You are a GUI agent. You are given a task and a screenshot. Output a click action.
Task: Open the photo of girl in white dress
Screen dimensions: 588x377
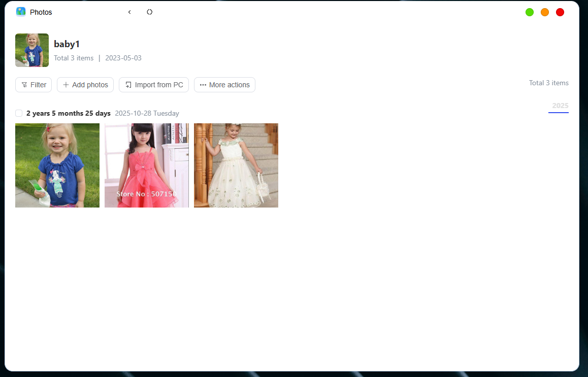point(236,165)
